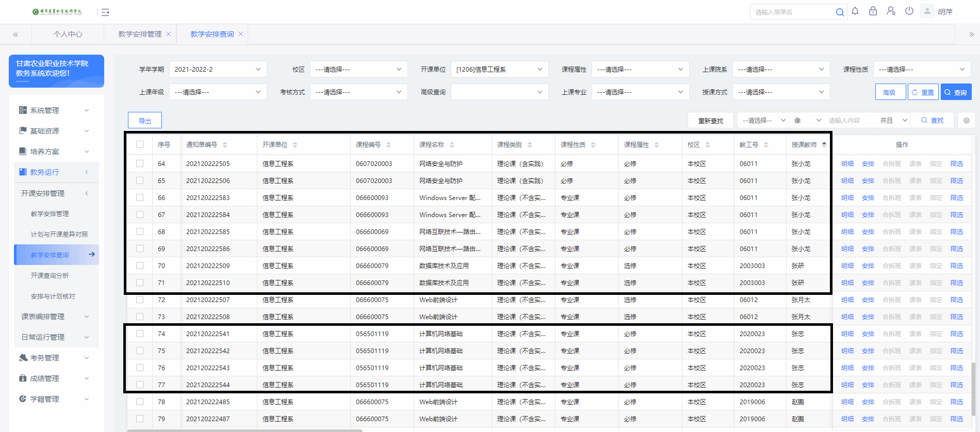980x432 pixels.
Task: Check the box for row 64
Action: 140,163
